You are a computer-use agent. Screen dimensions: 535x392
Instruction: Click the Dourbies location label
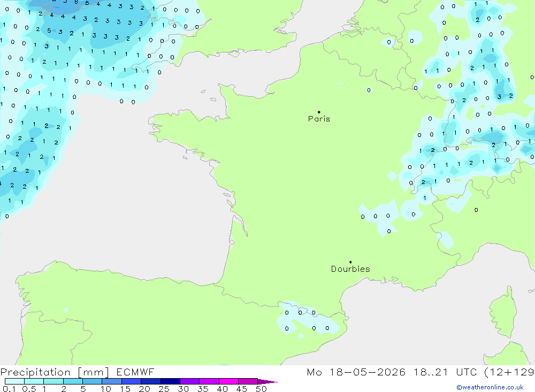tap(350, 269)
